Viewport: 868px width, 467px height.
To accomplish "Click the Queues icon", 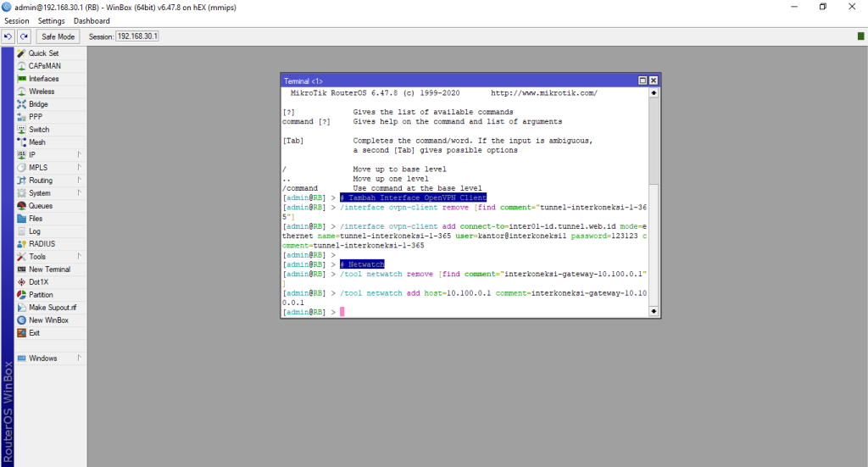I will 22,206.
